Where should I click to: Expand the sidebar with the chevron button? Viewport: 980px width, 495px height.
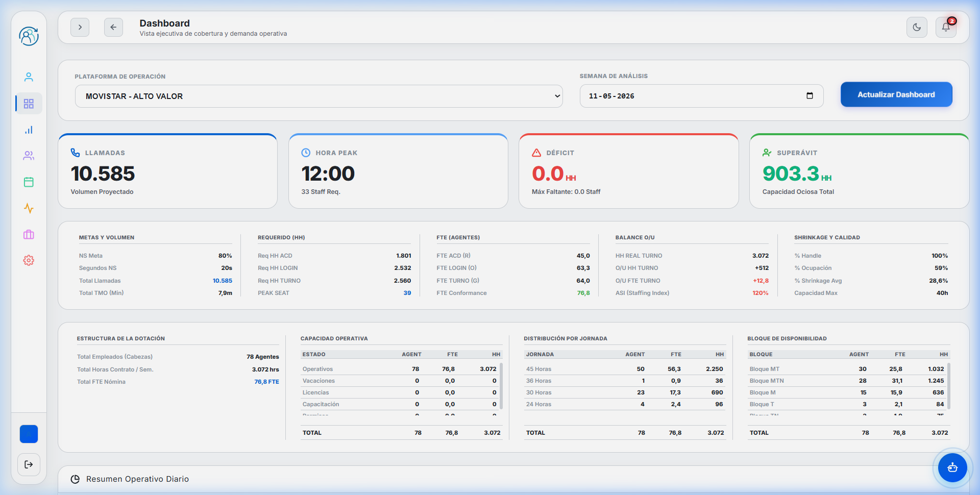(80, 28)
